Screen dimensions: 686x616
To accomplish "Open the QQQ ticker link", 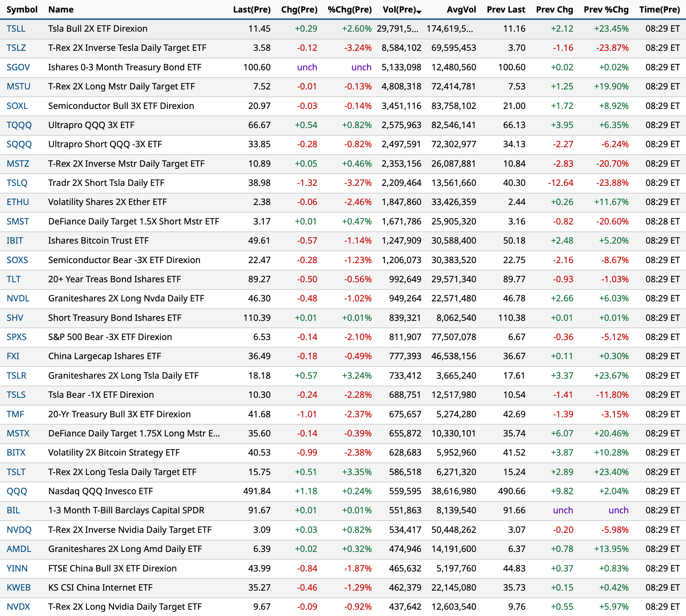I will (x=17, y=491).
